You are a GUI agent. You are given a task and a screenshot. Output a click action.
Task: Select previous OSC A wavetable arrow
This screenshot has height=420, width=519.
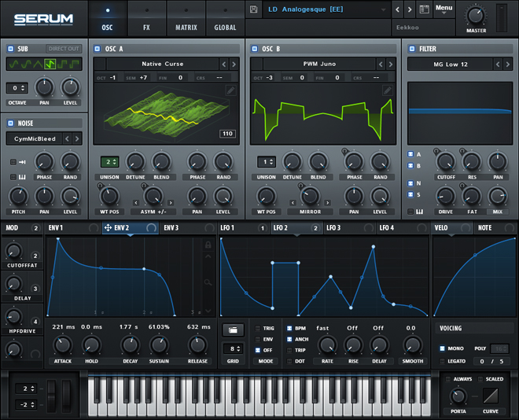point(224,64)
